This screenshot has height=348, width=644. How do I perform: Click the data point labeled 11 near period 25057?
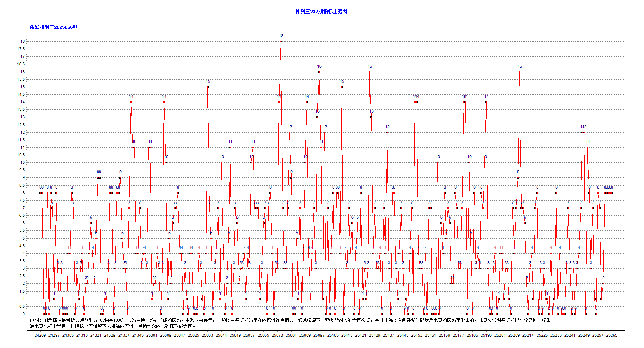coord(252,147)
